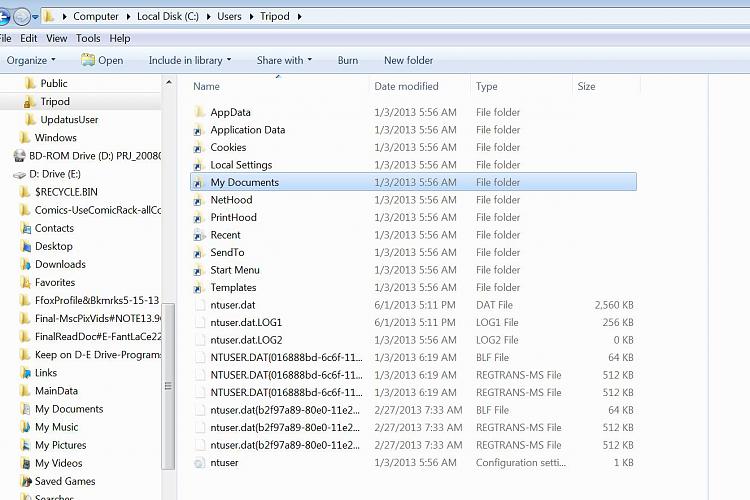Select Keep on D-E Drive-Programs folder
The image size is (750, 500).
coord(98,355)
